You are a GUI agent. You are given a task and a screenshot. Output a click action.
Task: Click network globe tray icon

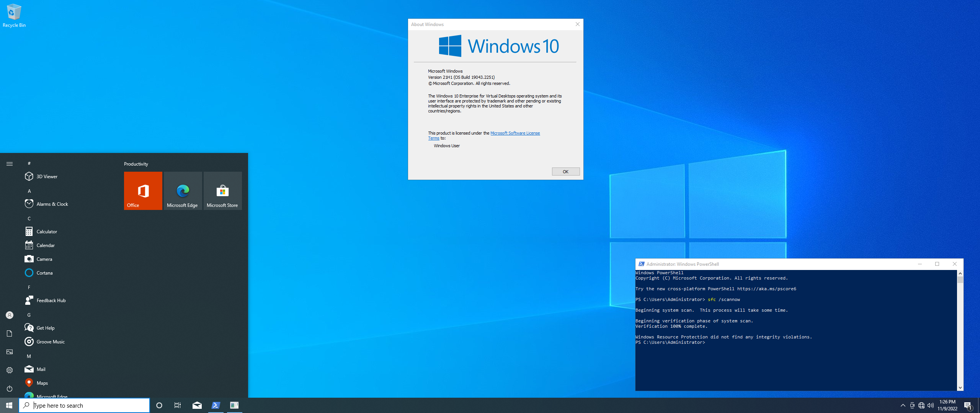(x=921, y=405)
